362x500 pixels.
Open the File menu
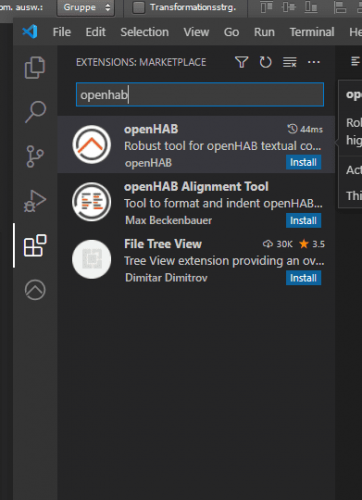(x=62, y=32)
